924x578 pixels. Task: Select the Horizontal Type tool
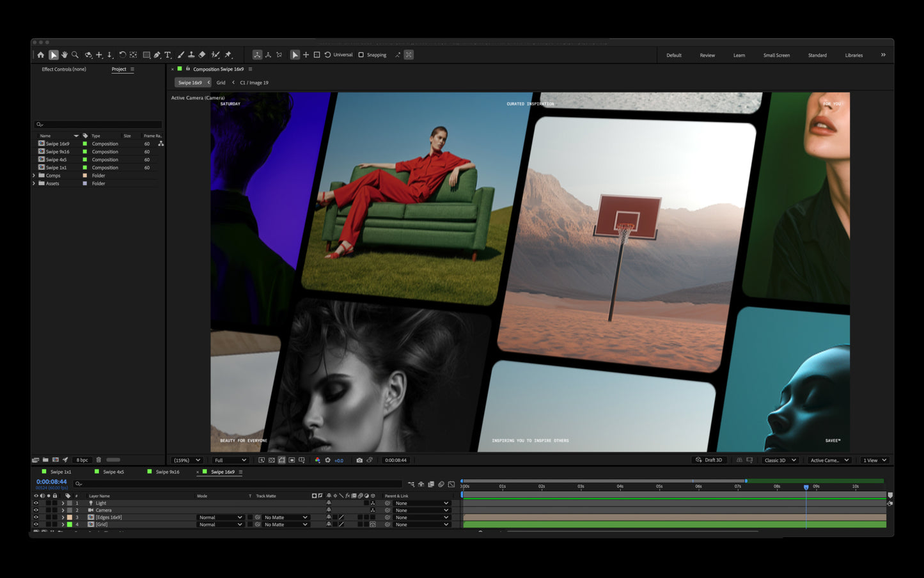click(168, 55)
